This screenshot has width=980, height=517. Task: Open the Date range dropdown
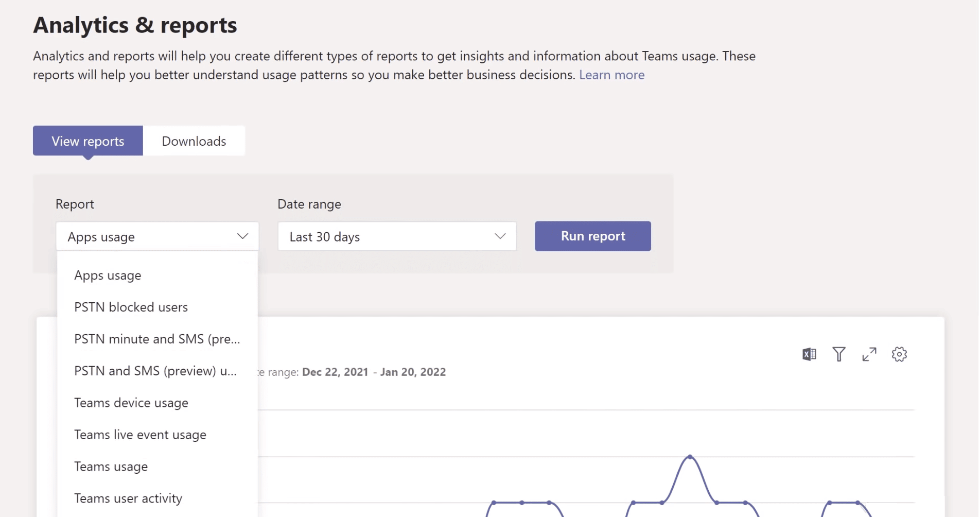point(396,236)
